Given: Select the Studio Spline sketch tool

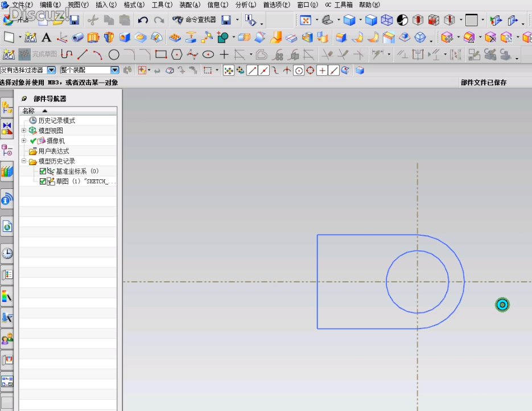Looking at the screenshot, I should (192, 54).
